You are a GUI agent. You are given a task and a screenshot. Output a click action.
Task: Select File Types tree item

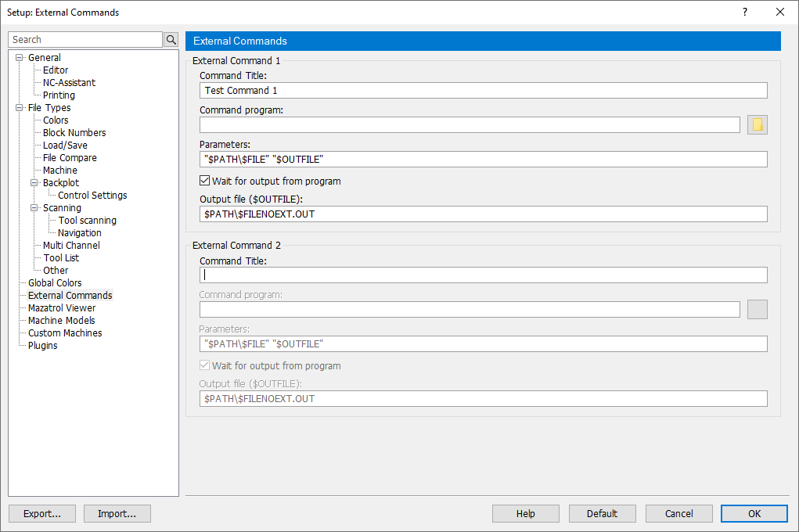click(49, 107)
